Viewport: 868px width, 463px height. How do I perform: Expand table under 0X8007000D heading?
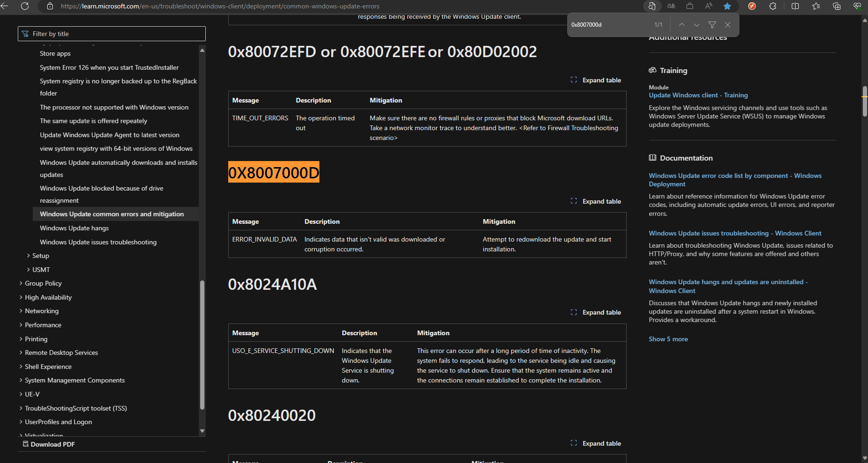coord(596,201)
